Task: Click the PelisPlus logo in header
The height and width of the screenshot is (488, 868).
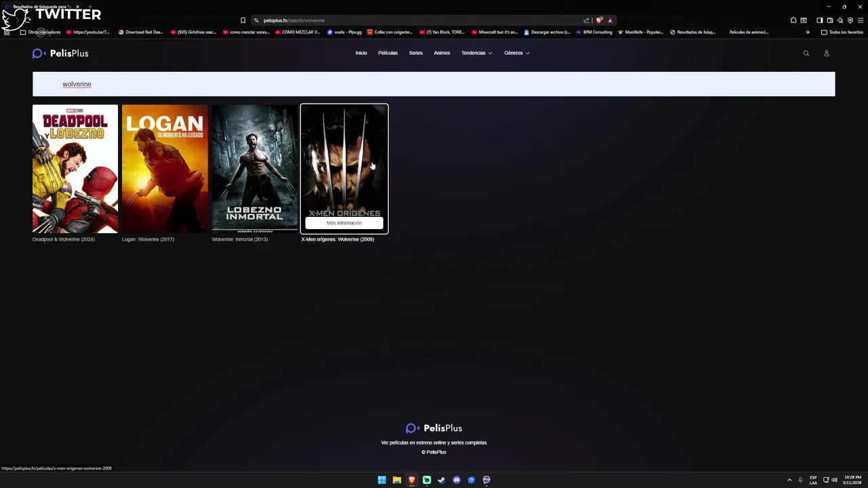Action: coord(60,53)
